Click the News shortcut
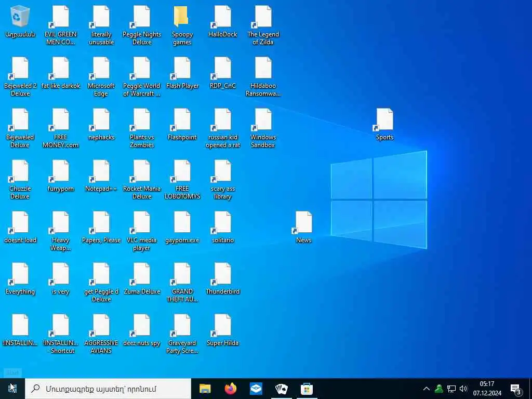 pos(303,228)
